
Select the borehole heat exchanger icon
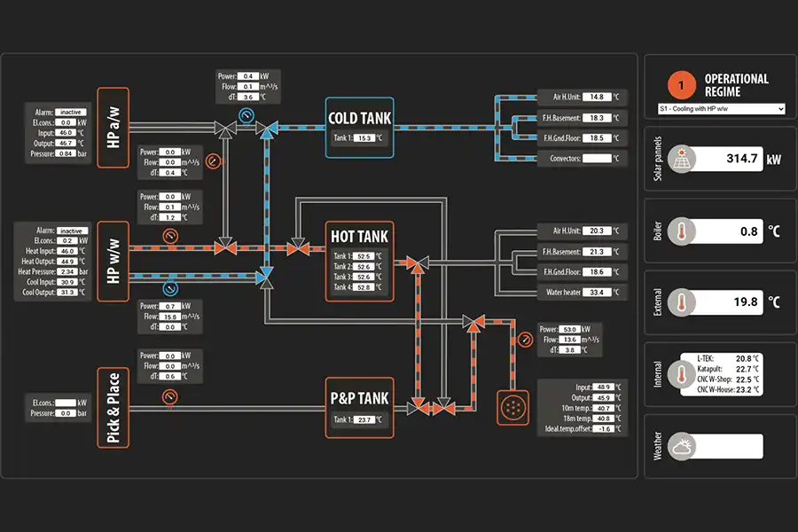[x=511, y=407]
